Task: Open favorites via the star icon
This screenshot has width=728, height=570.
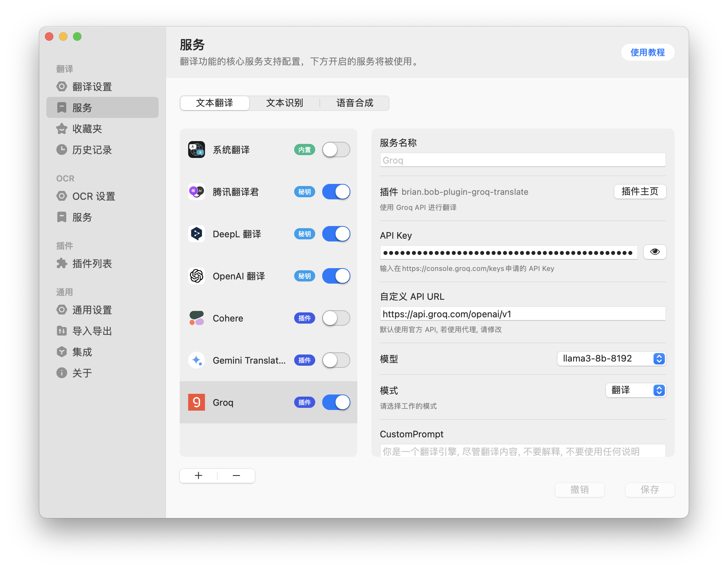Action: (62, 129)
